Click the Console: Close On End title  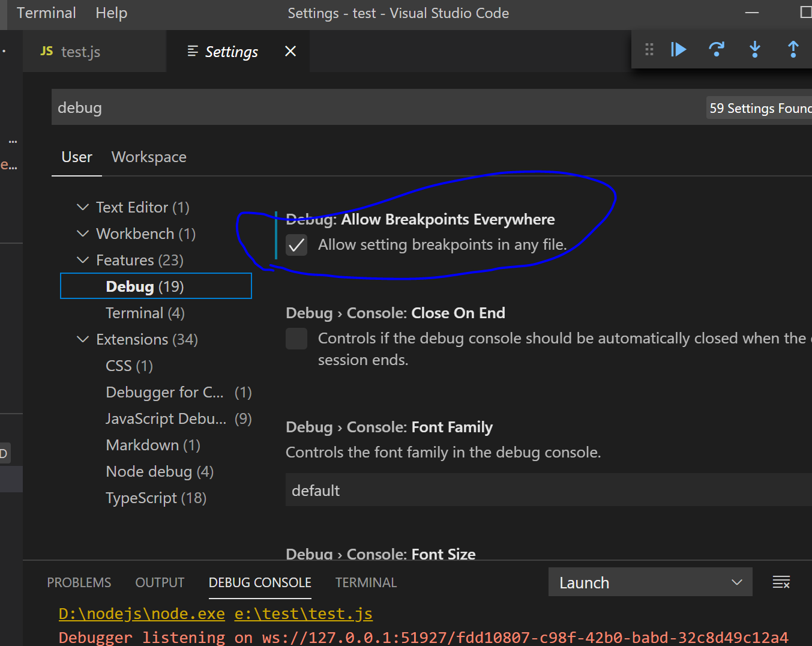point(395,313)
